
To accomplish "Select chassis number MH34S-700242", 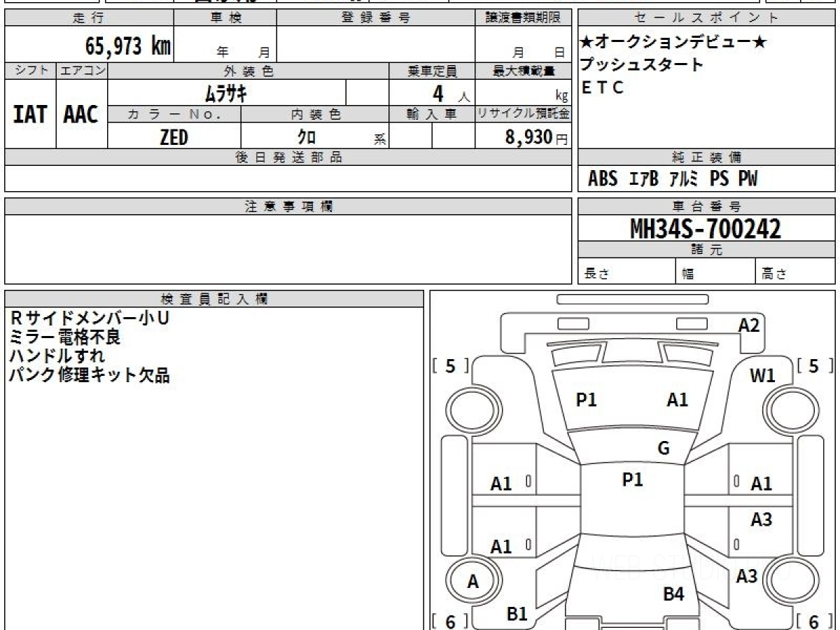I will coord(706,228).
